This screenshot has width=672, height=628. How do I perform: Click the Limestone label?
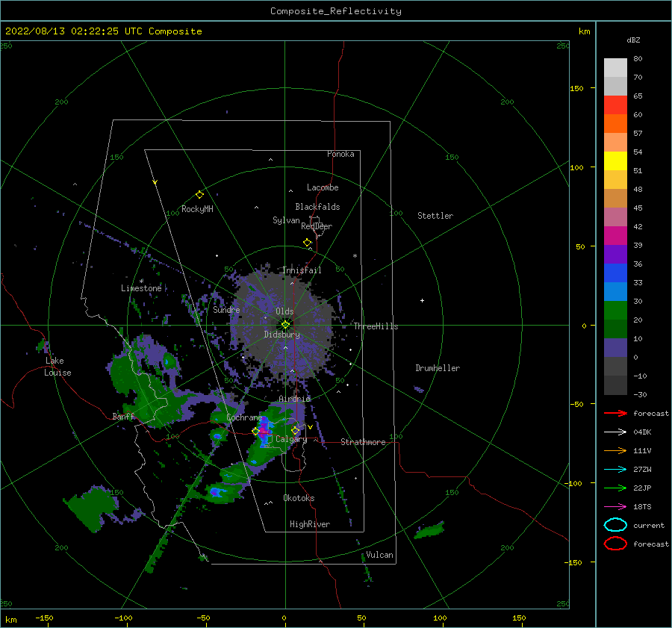click(x=141, y=288)
